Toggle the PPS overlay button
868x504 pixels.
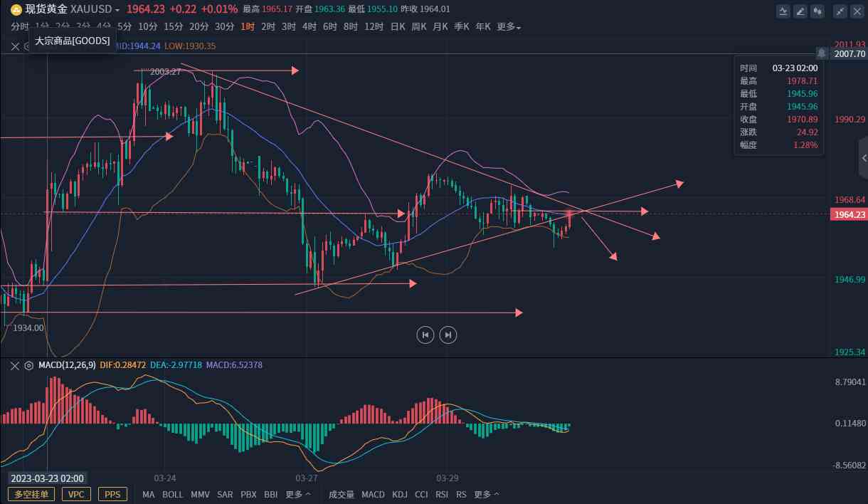pos(112,494)
